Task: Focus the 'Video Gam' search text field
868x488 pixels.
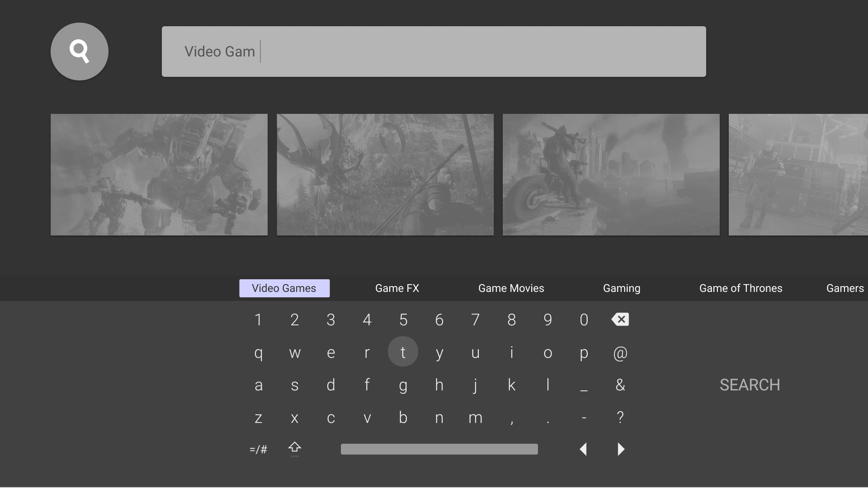Action: pyautogui.click(x=434, y=52)
